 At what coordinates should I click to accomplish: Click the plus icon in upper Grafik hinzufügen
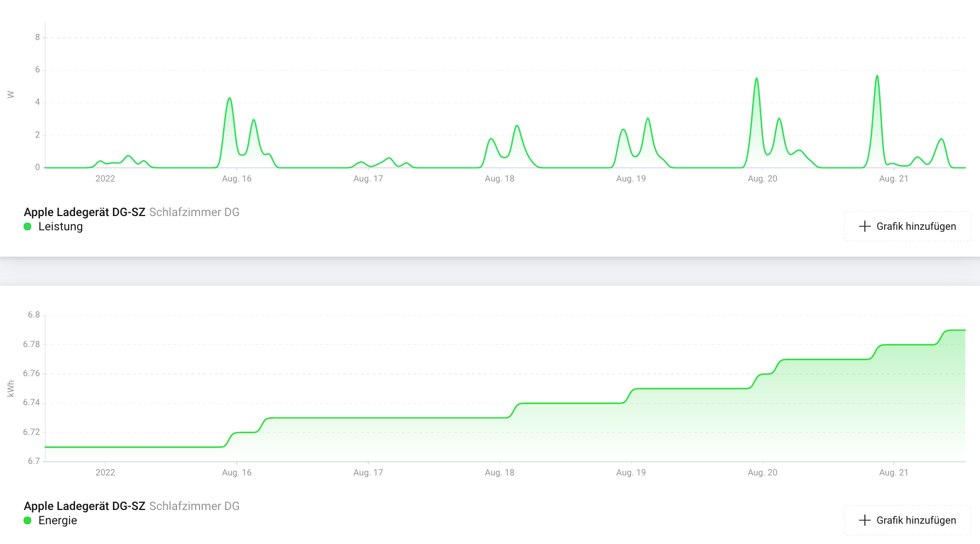click(864, 226)
